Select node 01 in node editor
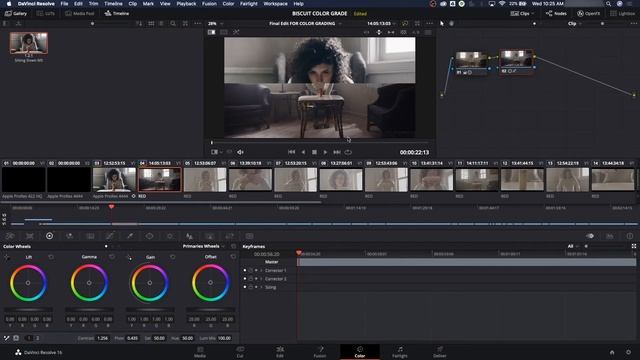 pyautogui.click(x=471, y=63)
